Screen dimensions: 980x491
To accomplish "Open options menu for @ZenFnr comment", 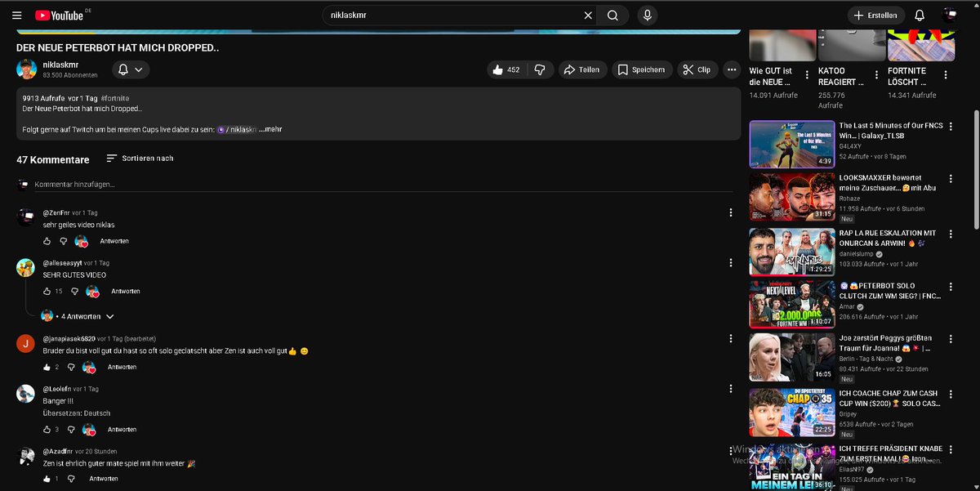I will [x=730, y=212].
